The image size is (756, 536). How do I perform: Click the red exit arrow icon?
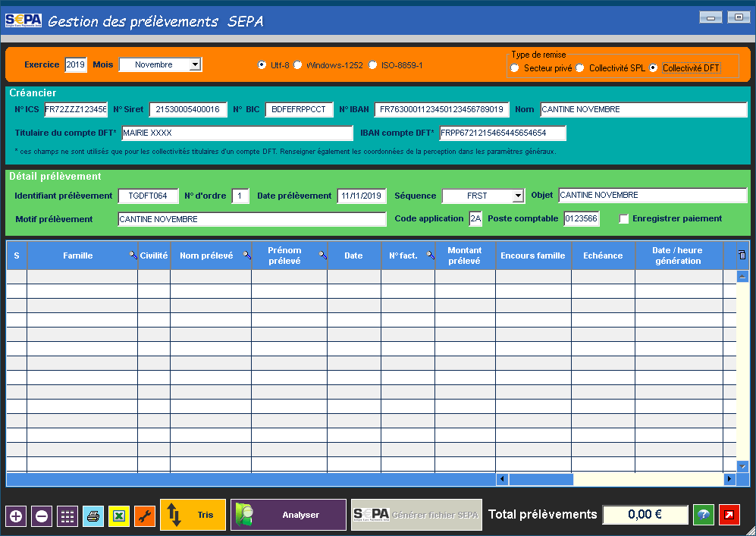(x=729, y=516)
